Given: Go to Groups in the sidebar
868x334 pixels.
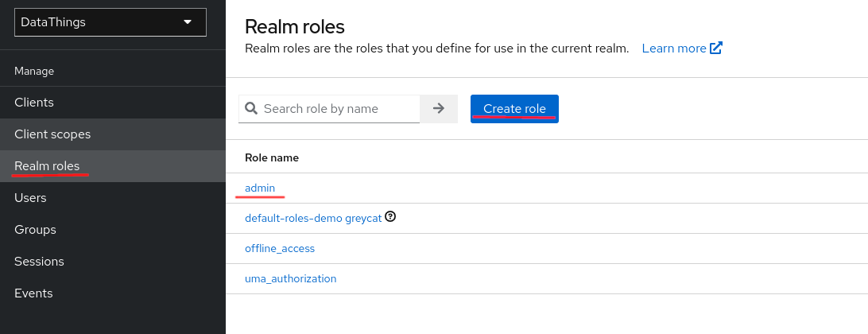Looking at the screenshot, I should pos(113,229).
